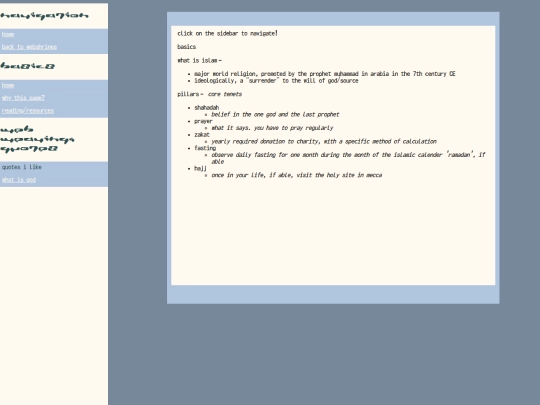Click "yearly required donation to charity" line
Image resolution: width=540 pixels, height=405 pixels.
[324, 142]
